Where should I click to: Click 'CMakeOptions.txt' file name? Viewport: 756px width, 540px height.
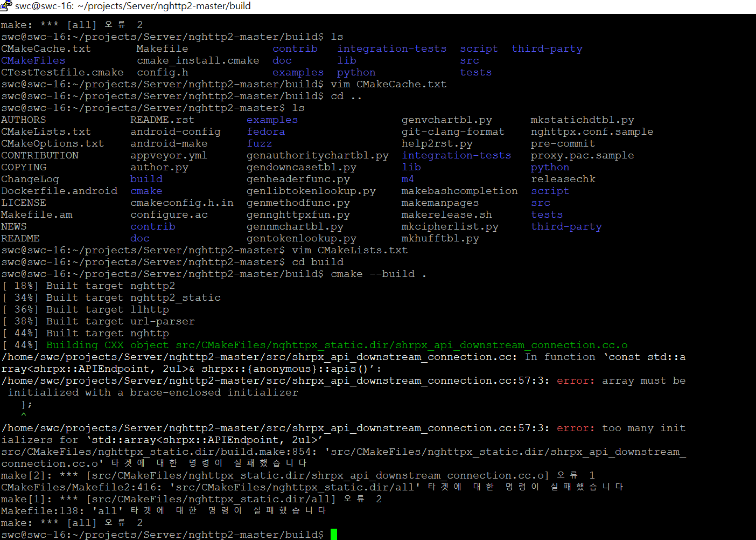pos(53,143)
